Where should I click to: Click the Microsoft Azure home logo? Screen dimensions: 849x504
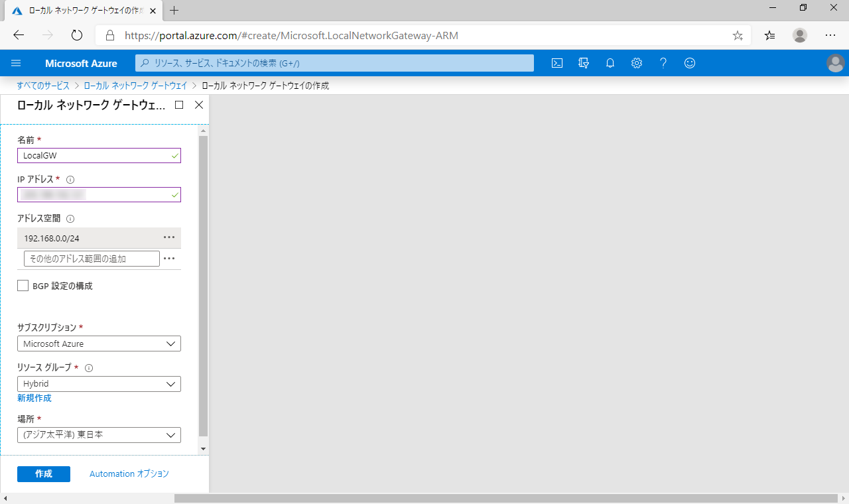(81, 63)
